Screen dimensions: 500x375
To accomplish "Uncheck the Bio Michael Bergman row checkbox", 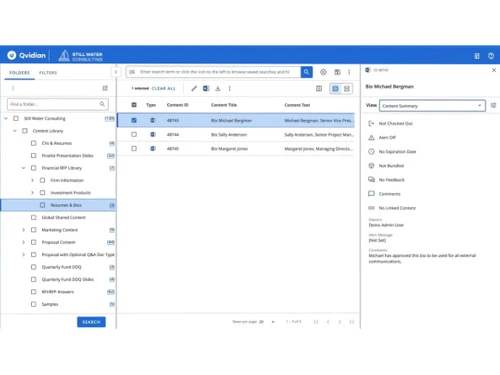I will click(134, 120).
